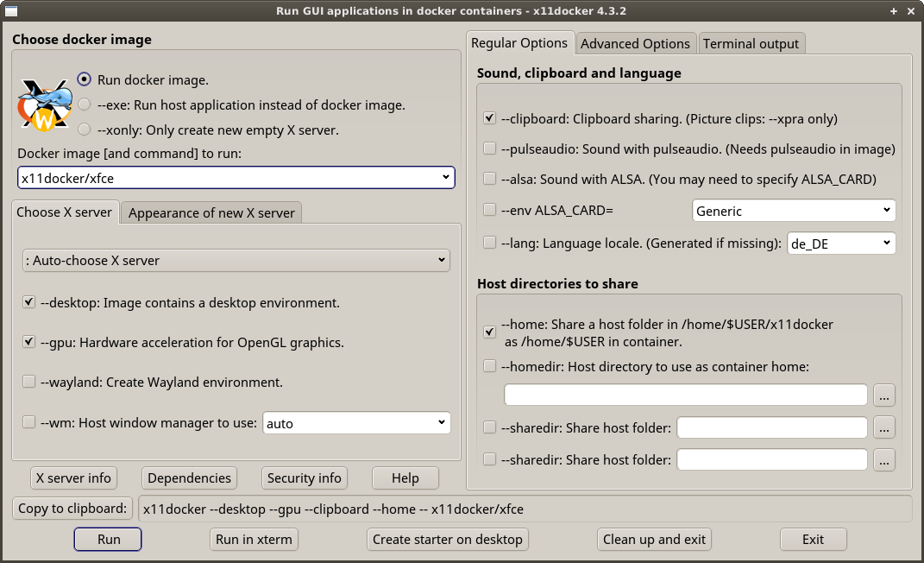924x563 pixels.
Task: Open the Auto-choose X server dropdown
Action: coord(236,260)
